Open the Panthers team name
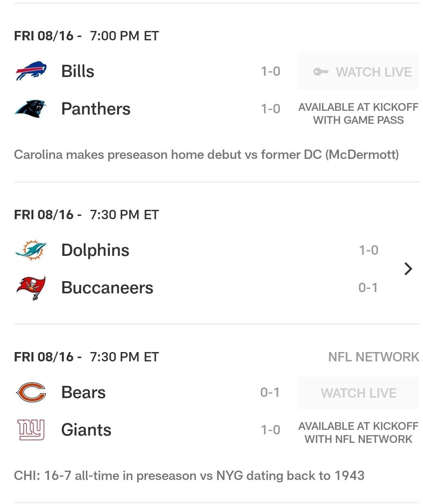The image size is (423, 504). [96, 108]
